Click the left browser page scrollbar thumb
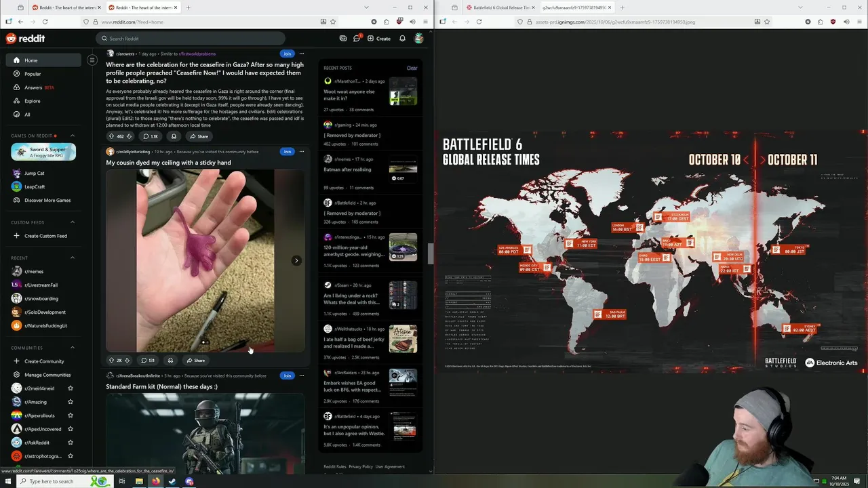The height and width of the screenshot is (488, 868). pyautogui.click(x=431, y=253)
